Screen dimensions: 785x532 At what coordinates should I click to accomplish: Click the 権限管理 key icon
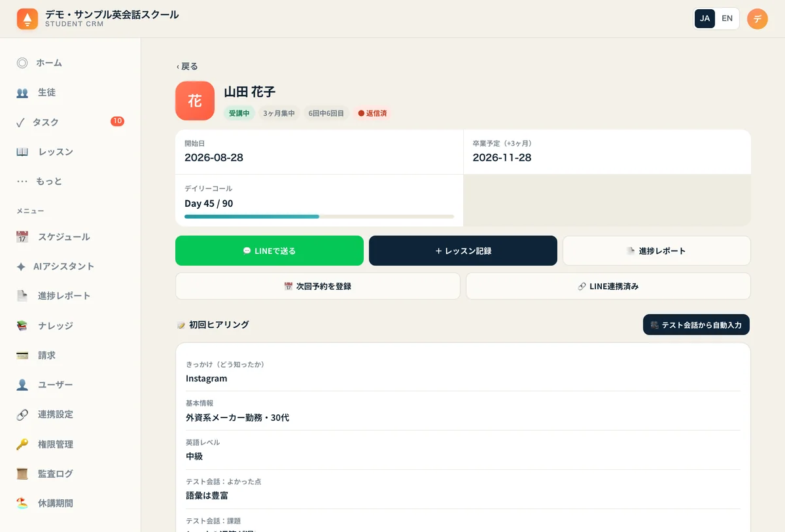click(22, 444)
